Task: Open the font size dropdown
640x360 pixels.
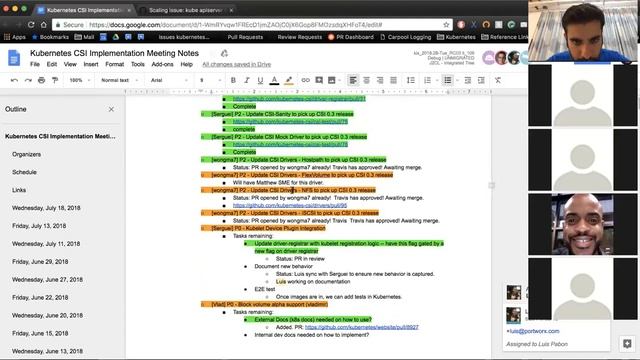Action: tap(210, 80)
